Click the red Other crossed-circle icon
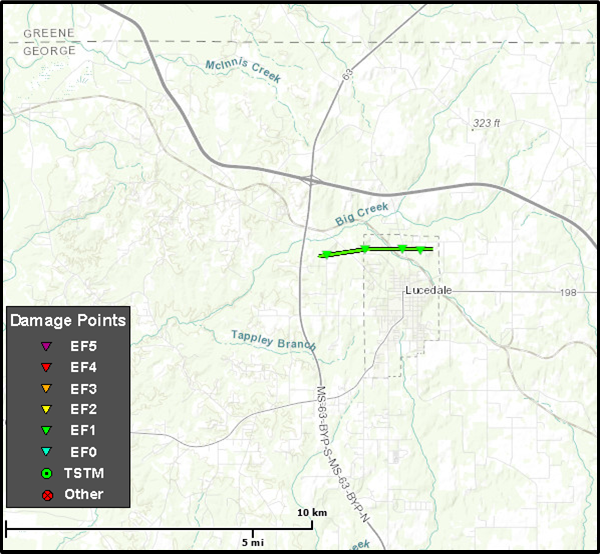 click(46, 494)
